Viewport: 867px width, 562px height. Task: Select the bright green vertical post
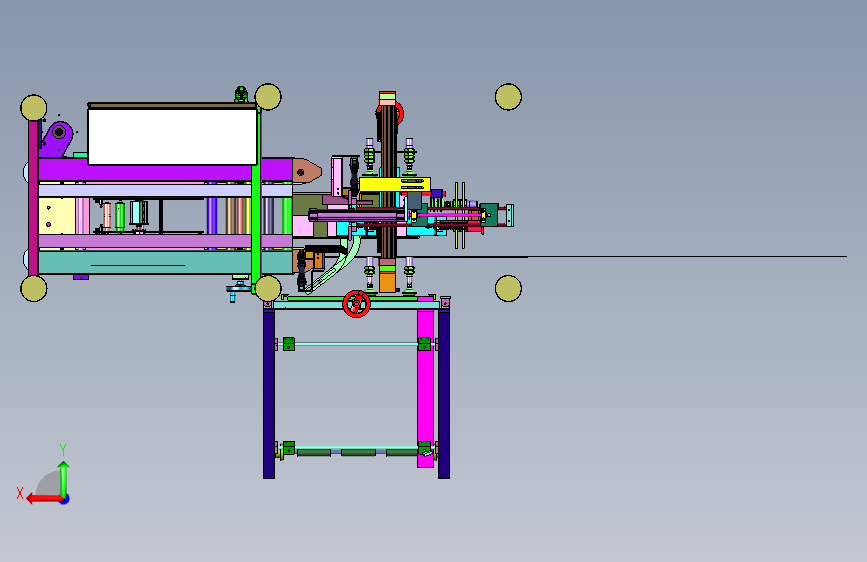point(256,200)
